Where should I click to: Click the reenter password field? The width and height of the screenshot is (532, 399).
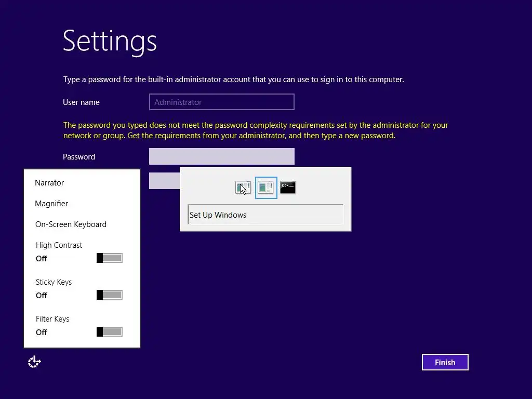(164, 181)
